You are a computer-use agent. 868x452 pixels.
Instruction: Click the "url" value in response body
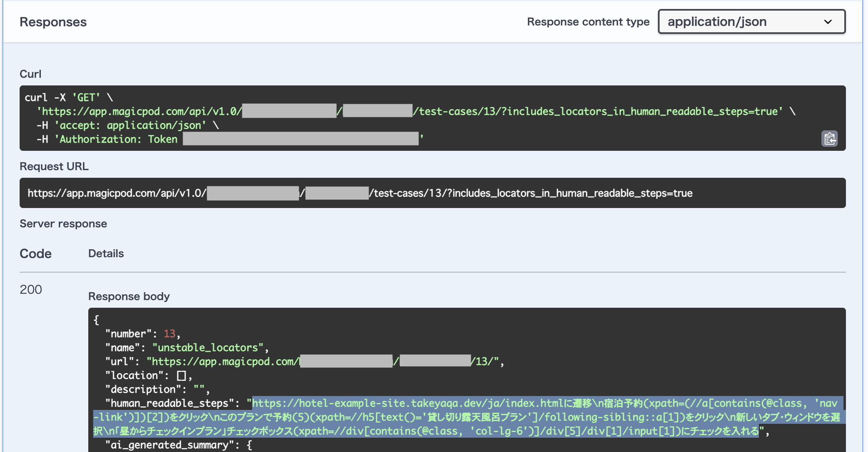click(323, 362)
